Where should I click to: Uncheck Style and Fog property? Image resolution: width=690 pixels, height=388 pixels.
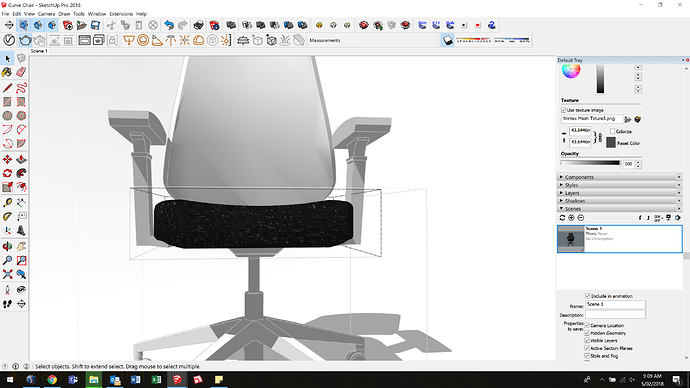pos(587,355)
